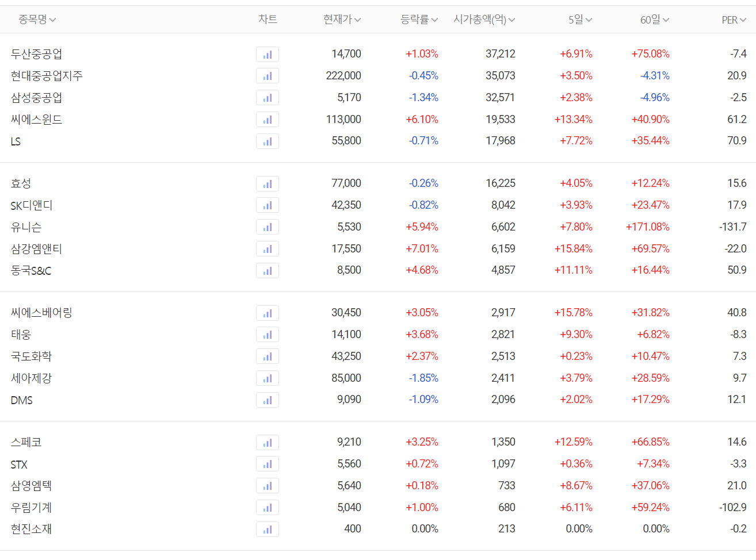Open chart icon for 씨에스베어링

[268, 313]
